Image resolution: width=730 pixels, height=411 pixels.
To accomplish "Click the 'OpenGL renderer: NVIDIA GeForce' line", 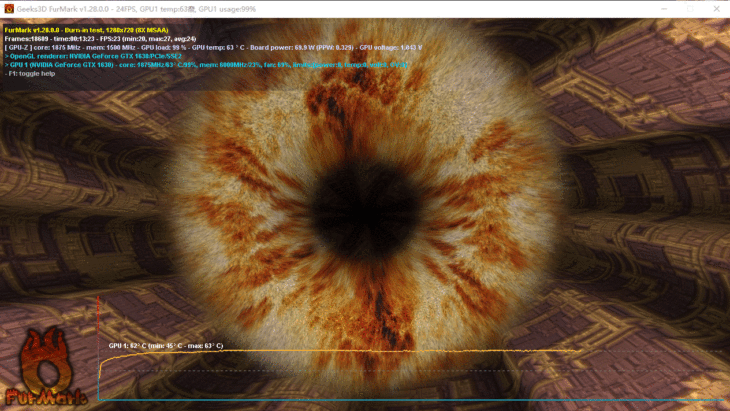I will [93, 56].
